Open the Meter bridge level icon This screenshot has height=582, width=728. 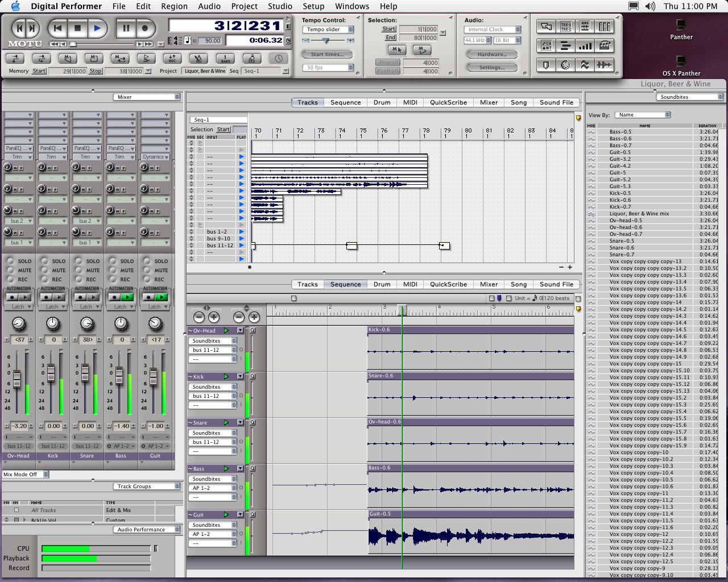585,45
